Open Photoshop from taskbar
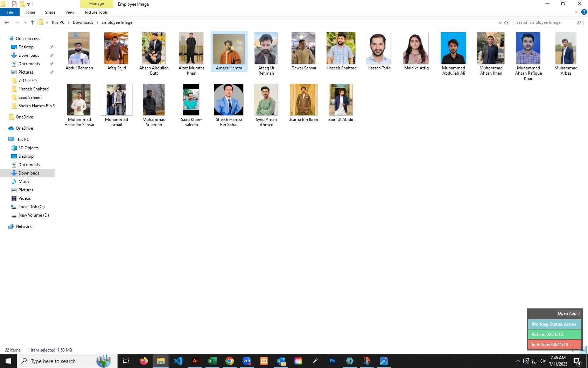 (x=332, y=361)
